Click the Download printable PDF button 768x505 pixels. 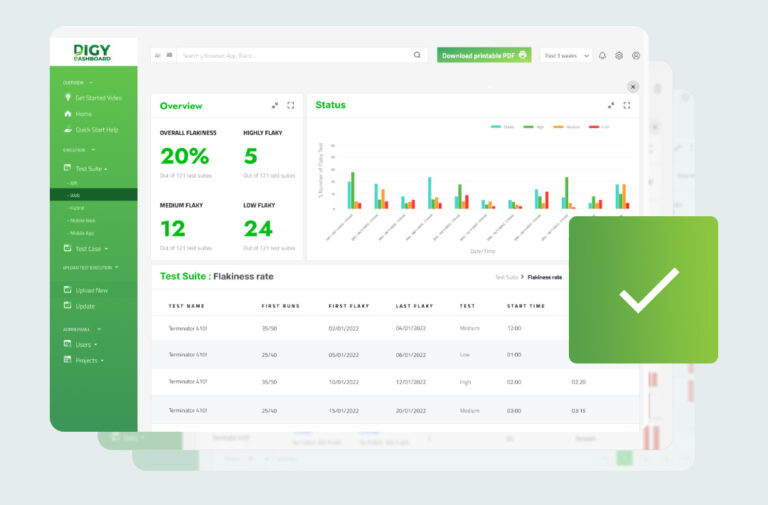[484, 56]
